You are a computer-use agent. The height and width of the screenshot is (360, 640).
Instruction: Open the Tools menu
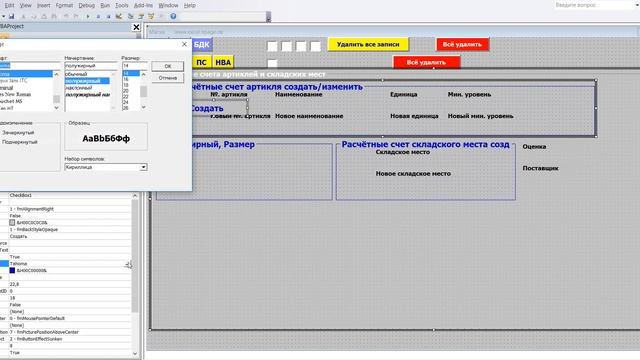point(122,5)
